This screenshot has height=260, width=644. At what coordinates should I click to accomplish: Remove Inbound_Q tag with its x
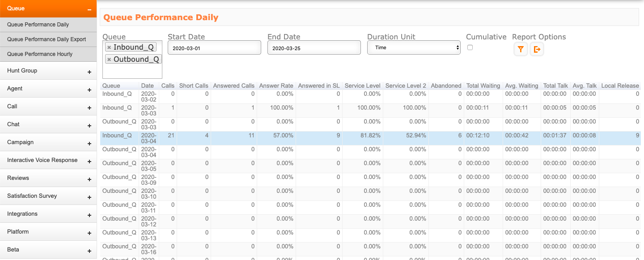(x=109, y=47)
